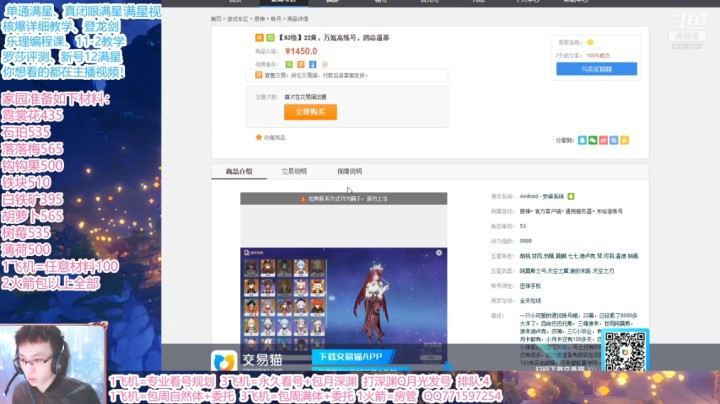Click the combat power value 9999
Image resolution: width=720 pixels, height=404 pixels.
pyautogui.click(x=526, y=241)
